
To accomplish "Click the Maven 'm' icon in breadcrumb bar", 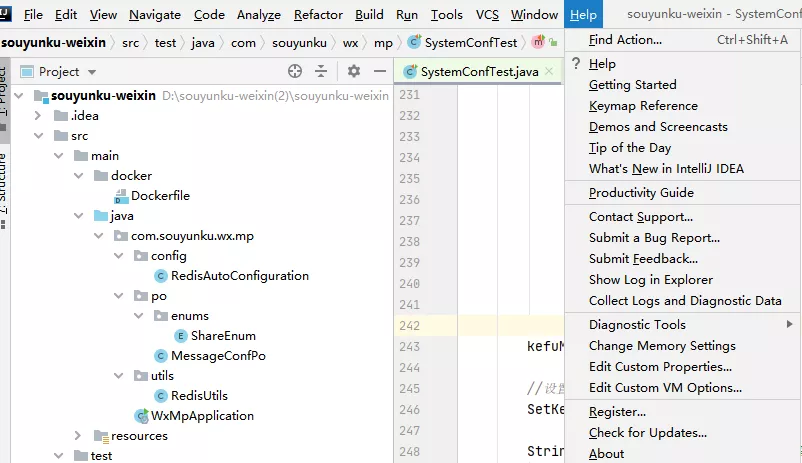I will pos(538,42).
